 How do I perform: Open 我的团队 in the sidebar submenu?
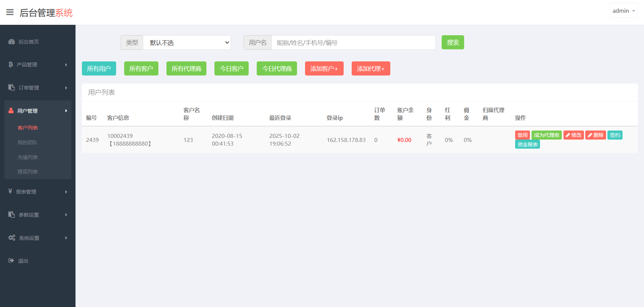coord(28,143)
